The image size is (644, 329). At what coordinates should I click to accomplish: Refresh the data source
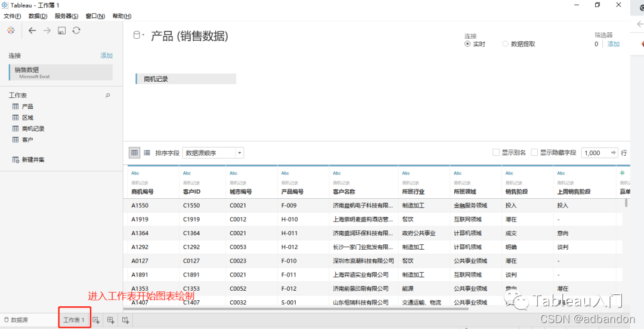(x=76, y=30)
